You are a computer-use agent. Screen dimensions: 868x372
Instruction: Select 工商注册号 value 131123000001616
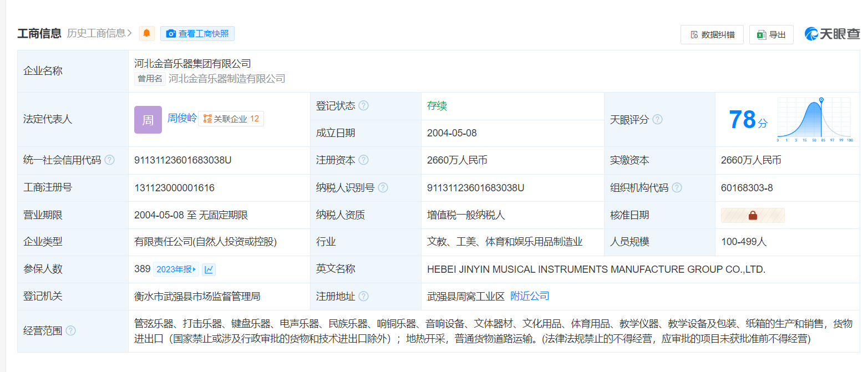pyautogui.click(x=174, y=187)
